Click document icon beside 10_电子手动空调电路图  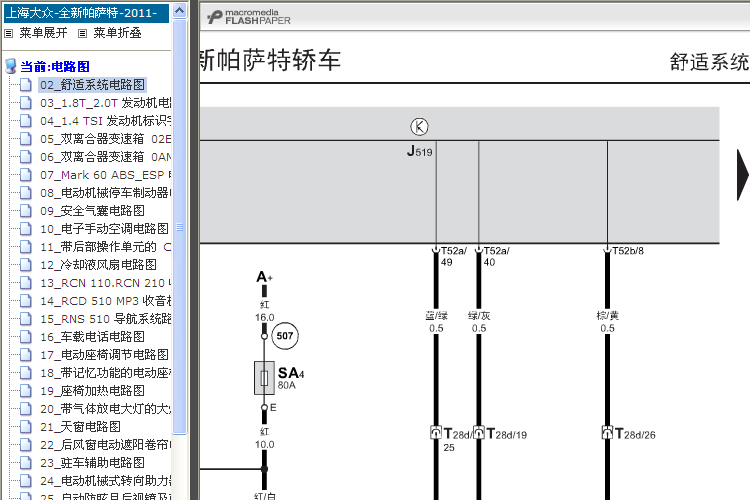click(x=26, y=229)
